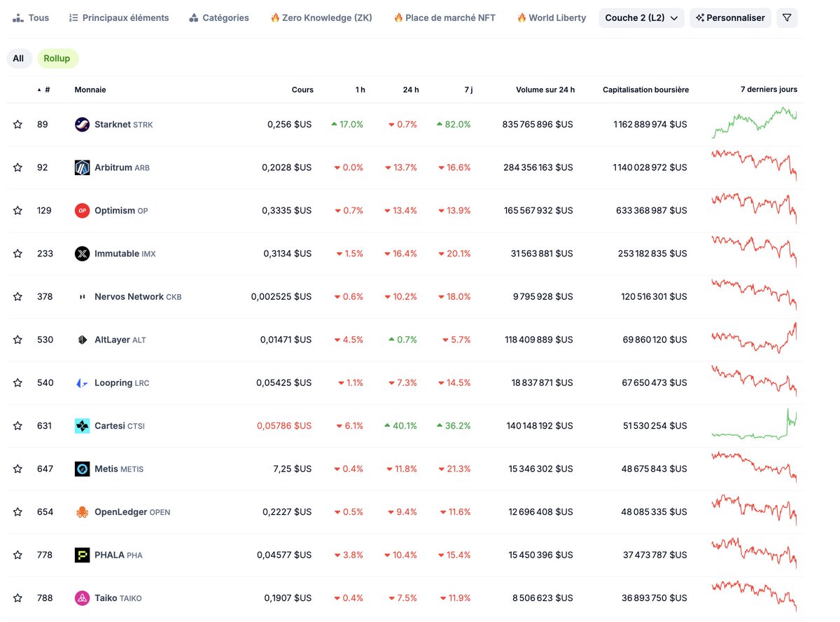Image resolution: width=840 pixels, height=622 pixels.
Task: Add Immutable to watchlist star
Action: [17, 254]
